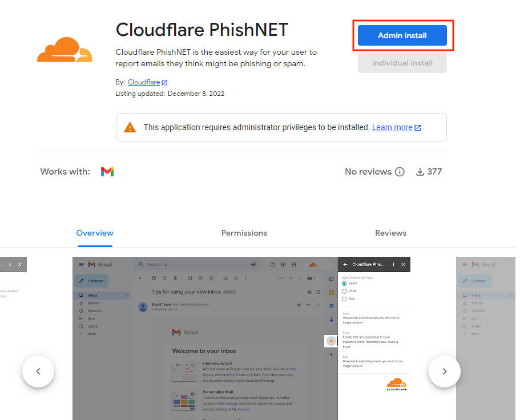This screenshot has width=528, height=420.
Task: Open the Reviews tab
Action: tap(390, 233)
